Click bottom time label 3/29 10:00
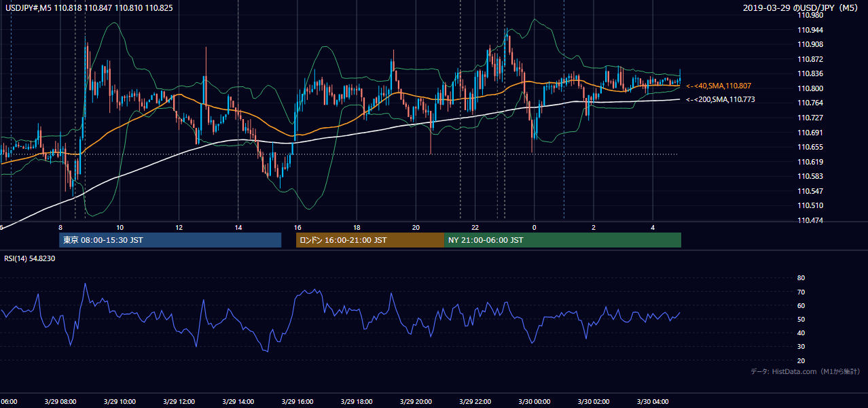The image size is (868, 408). click(120, 402)
